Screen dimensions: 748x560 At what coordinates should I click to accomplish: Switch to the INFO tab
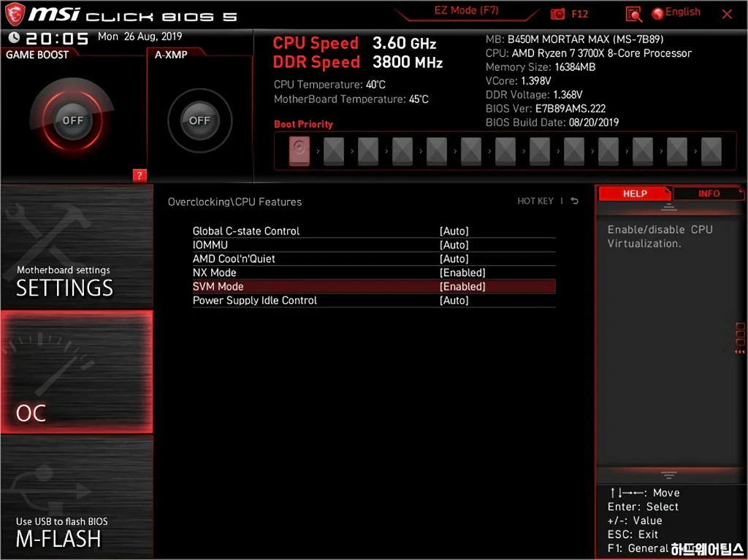[x=709, y=193]
